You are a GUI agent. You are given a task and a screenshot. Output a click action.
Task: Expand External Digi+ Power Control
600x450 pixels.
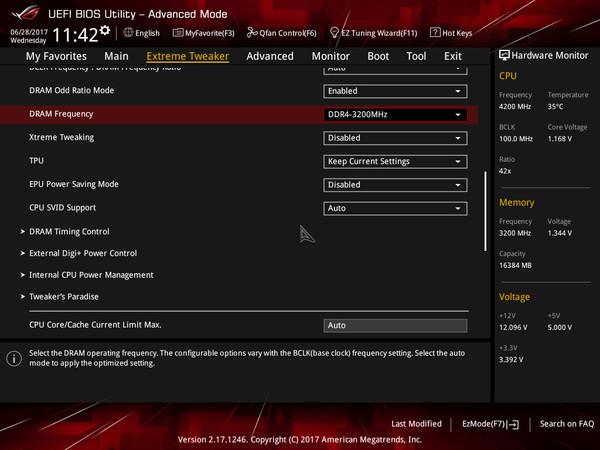coord(83,253)
